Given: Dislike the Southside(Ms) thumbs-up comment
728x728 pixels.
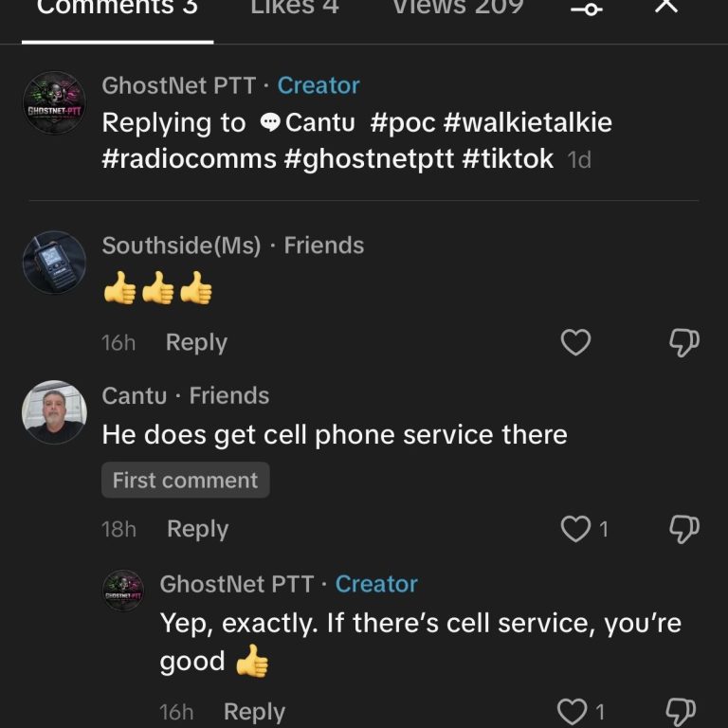Looking at the screenshot, I should tap(683, 342).
